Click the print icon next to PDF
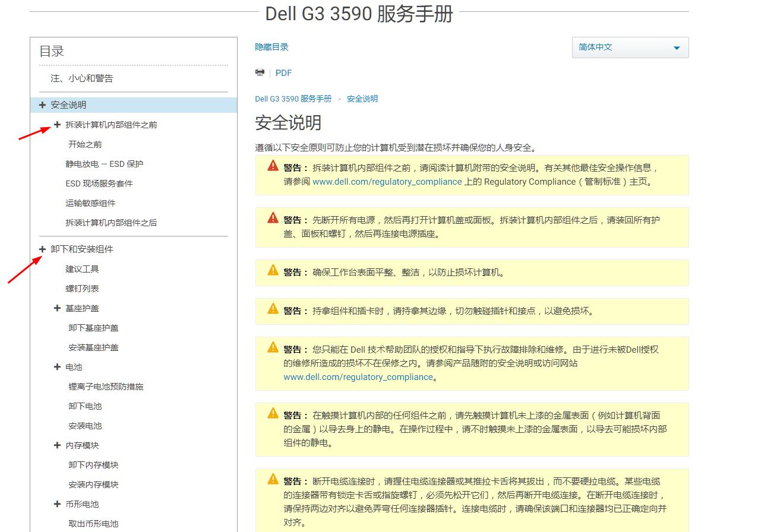This screenshot has height=532, width=780. click(x=260, y=72)
